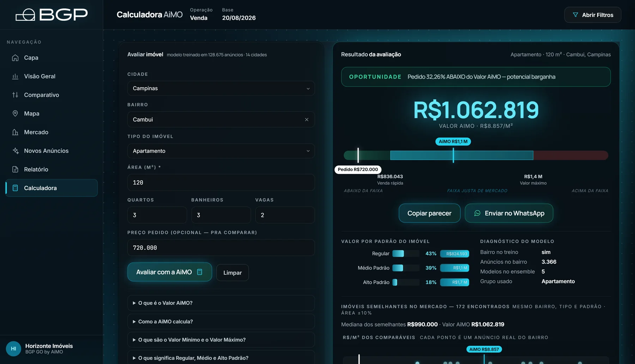
Task: Clear the Cambui bairro with X icon
Action: (307, 120)
